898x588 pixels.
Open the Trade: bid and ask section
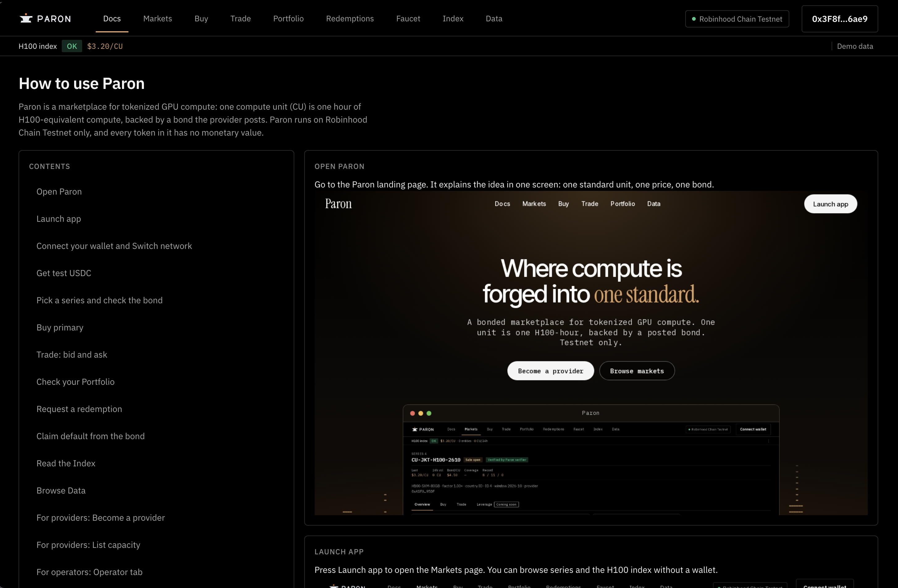pyautogui.click(x=72, y=355)
